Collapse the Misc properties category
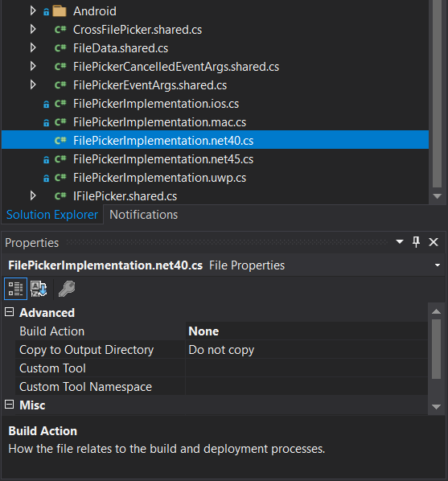 click(9, 405)
